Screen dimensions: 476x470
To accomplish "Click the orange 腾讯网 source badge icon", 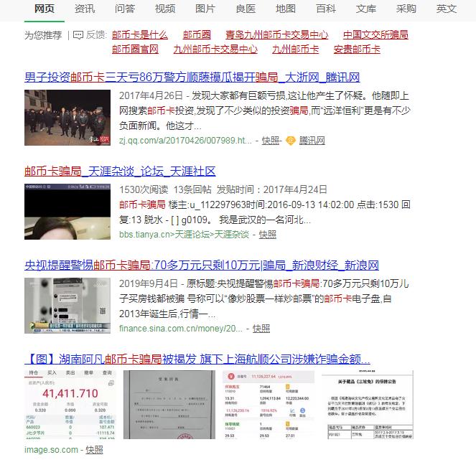I will coord(291,141).
